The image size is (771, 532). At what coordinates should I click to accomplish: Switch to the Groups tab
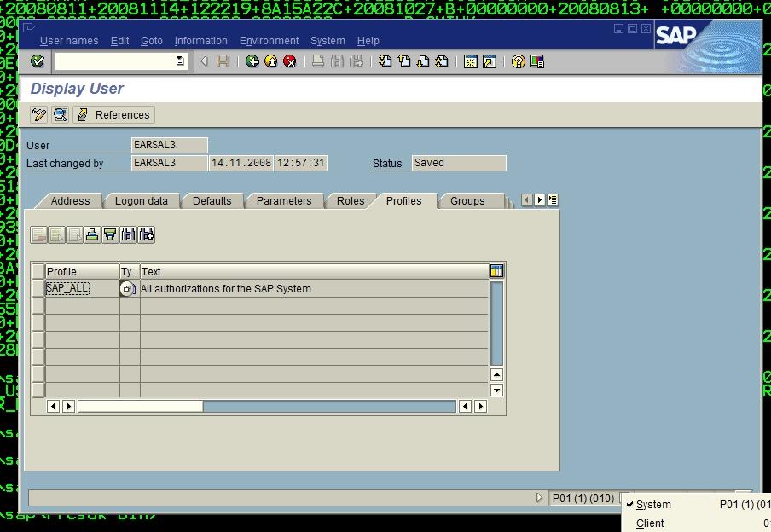[467, 200]
